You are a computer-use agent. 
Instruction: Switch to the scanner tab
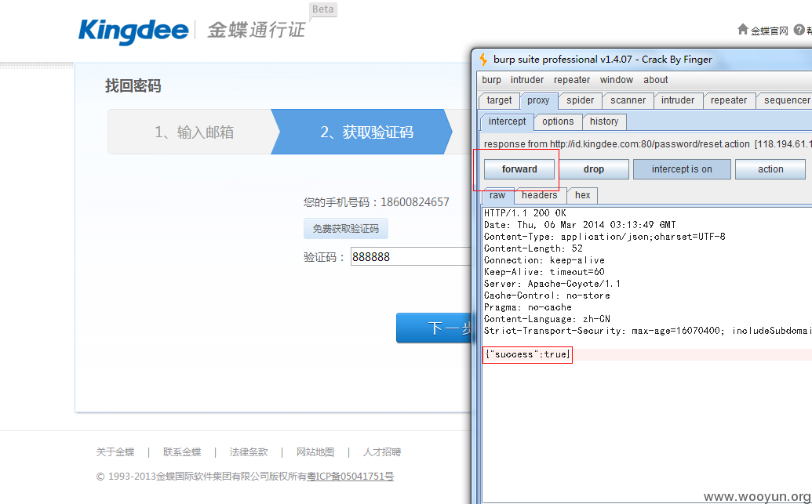[628, 100]
